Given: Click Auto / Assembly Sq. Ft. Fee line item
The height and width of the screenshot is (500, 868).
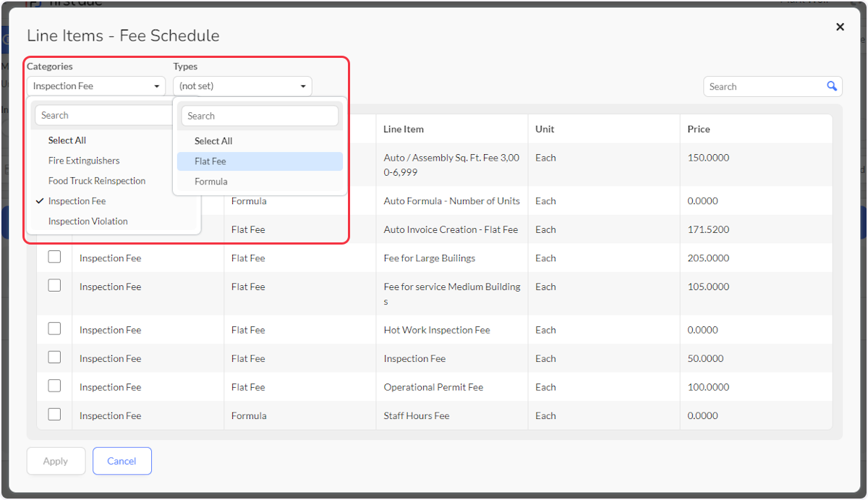Looking at the screenshot, I should 451,165.
